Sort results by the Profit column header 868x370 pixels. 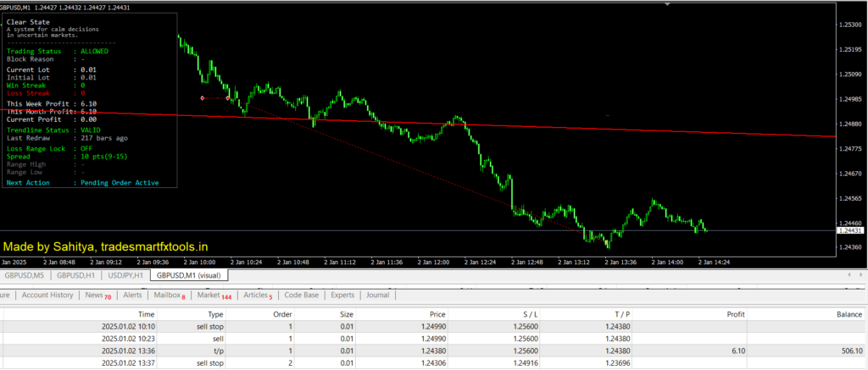tap(734, 313)
